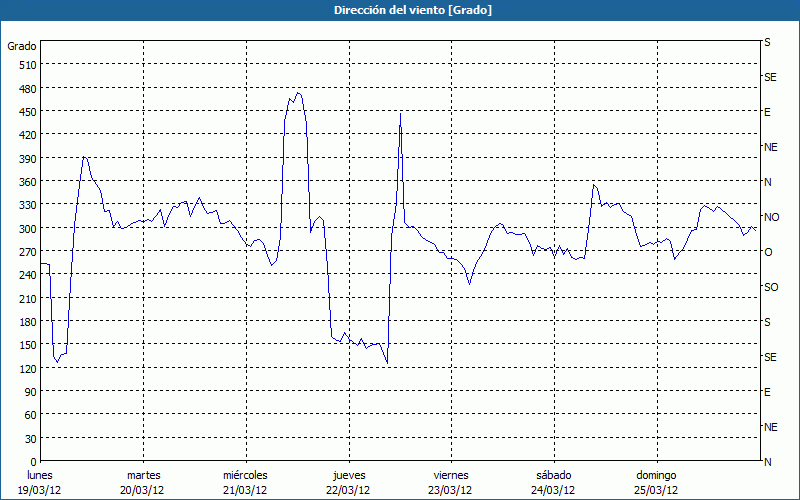Select the 0 y-axis value
This screenshot has height=500, width=800.
[x=34, y=462]
